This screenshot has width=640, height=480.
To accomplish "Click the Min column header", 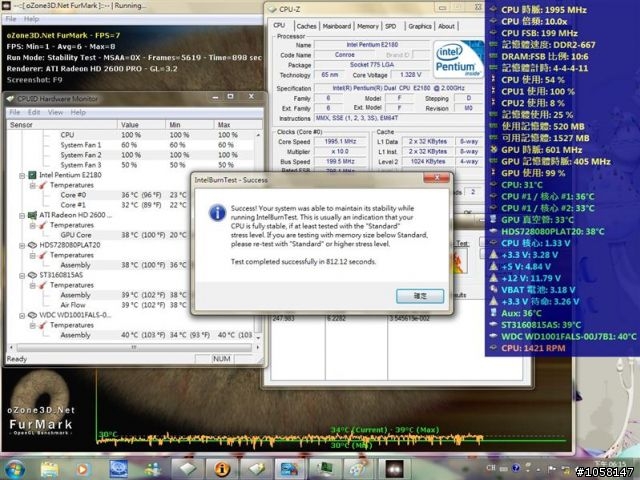I will point(189,124).
